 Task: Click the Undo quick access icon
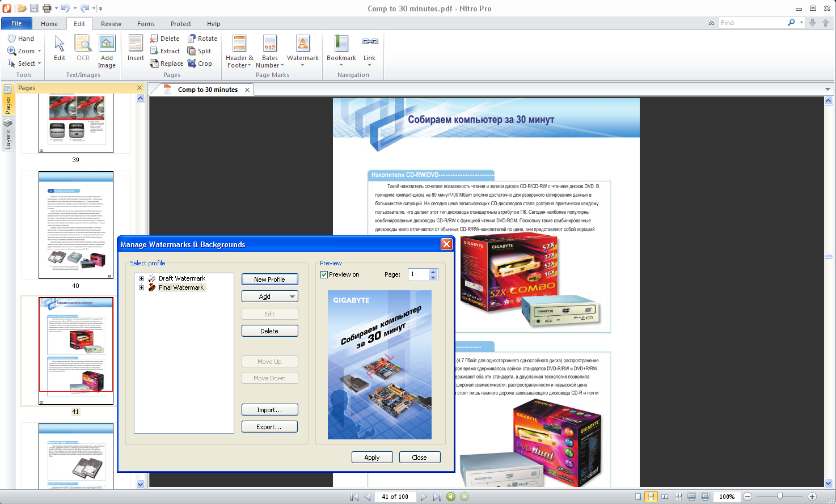65,8
